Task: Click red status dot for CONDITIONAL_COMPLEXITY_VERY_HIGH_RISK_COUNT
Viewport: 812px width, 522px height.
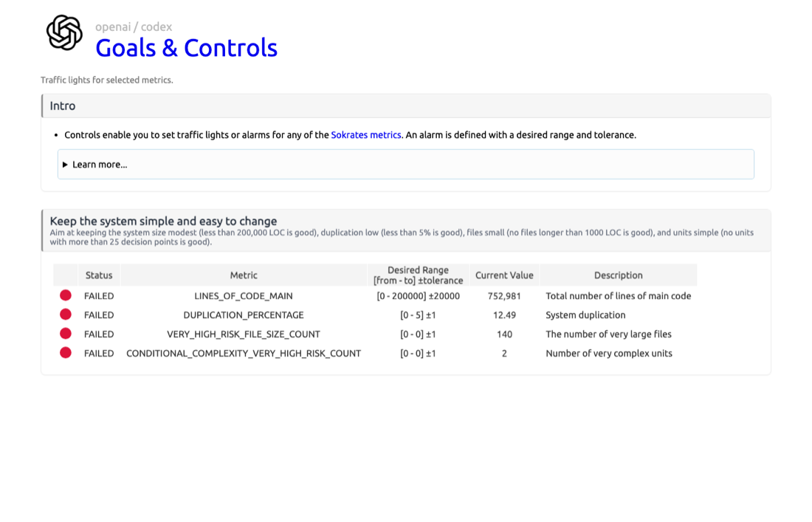Action: point(65,353)
